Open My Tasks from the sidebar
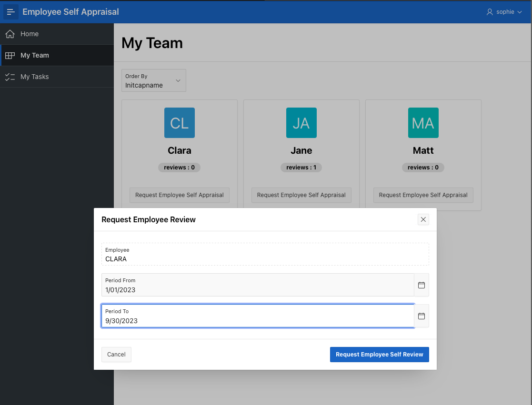 click(34, 77)
